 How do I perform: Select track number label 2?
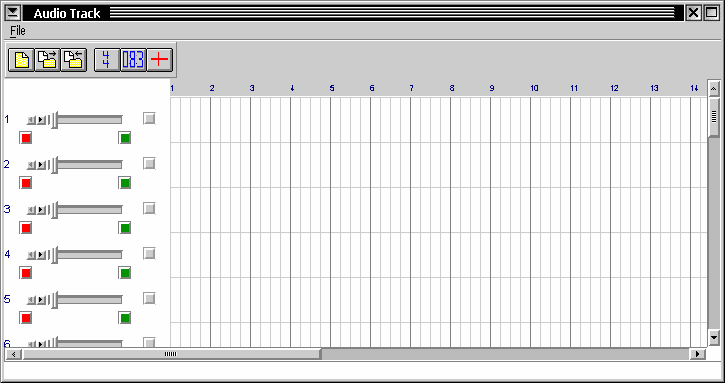click(7, 164)
